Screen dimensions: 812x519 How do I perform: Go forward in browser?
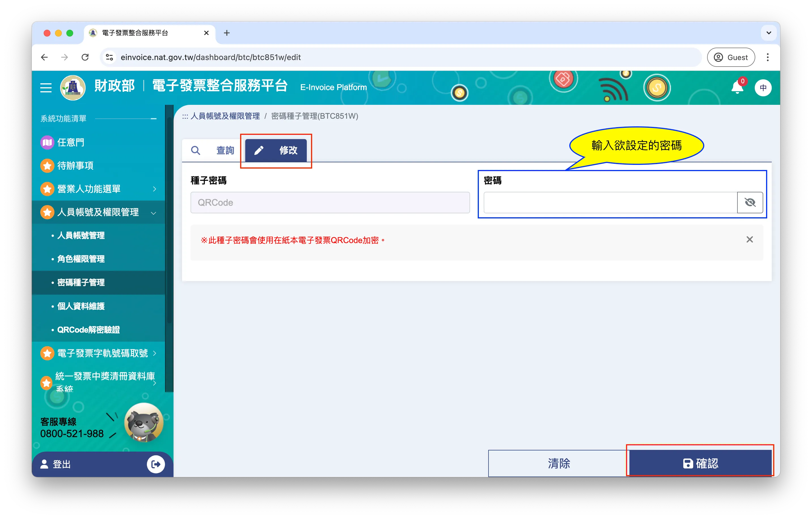(x=64, y=57)
